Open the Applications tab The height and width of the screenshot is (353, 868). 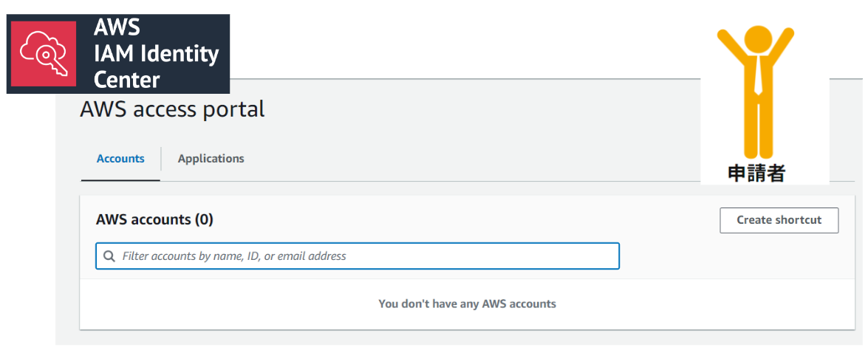click(x=211, y=159)
